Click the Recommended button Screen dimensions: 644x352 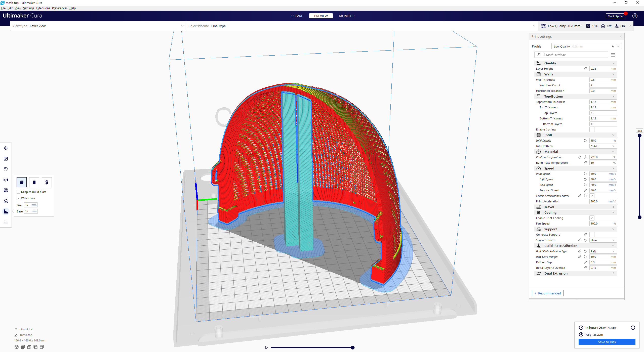pyautogui.click(x=548, y=293)
